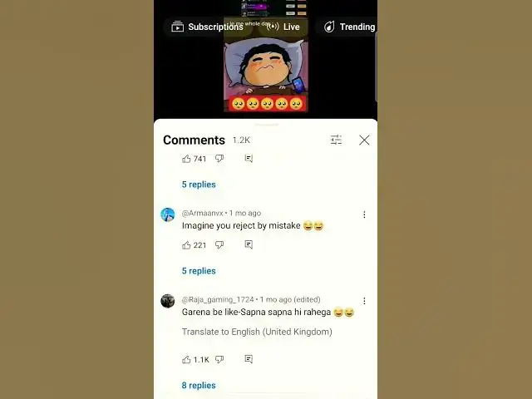Dislike the @Armaanvx comment
Screen dimensions: 532x399
[219, 245]
